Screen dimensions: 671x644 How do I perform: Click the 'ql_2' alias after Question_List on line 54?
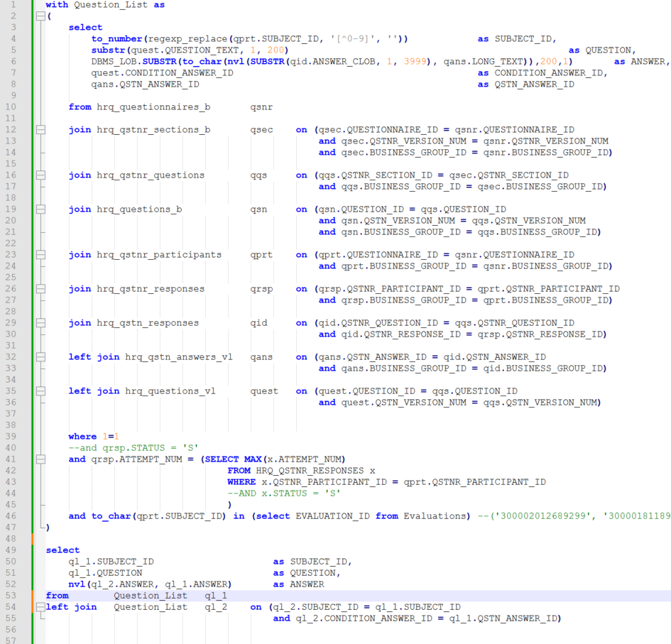pos(216,607)
